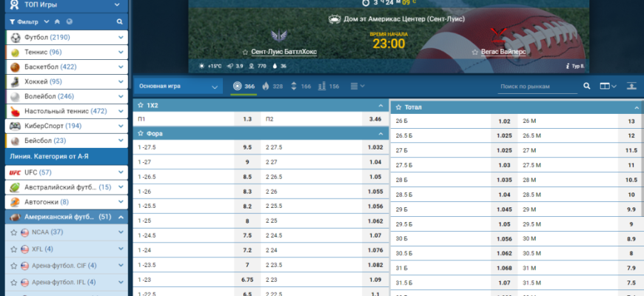
Task: Favorite the NCAA league with the star
Action: (x=14, y=232)
